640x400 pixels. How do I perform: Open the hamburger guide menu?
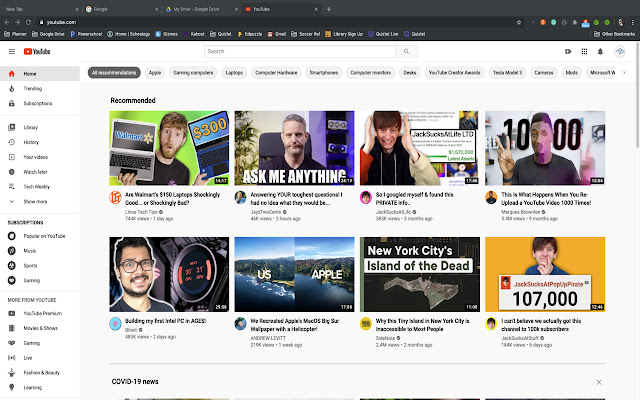[11, 51]
